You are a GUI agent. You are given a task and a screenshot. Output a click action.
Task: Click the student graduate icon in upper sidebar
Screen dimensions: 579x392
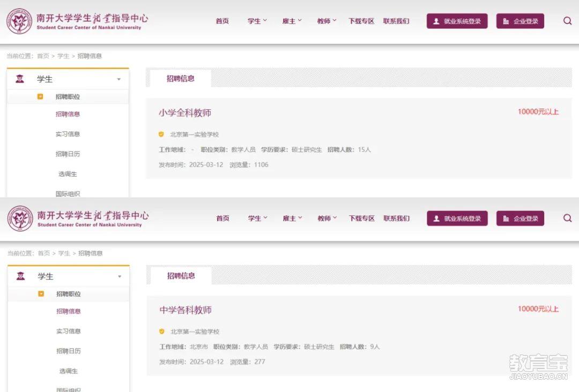click(20, 79)
